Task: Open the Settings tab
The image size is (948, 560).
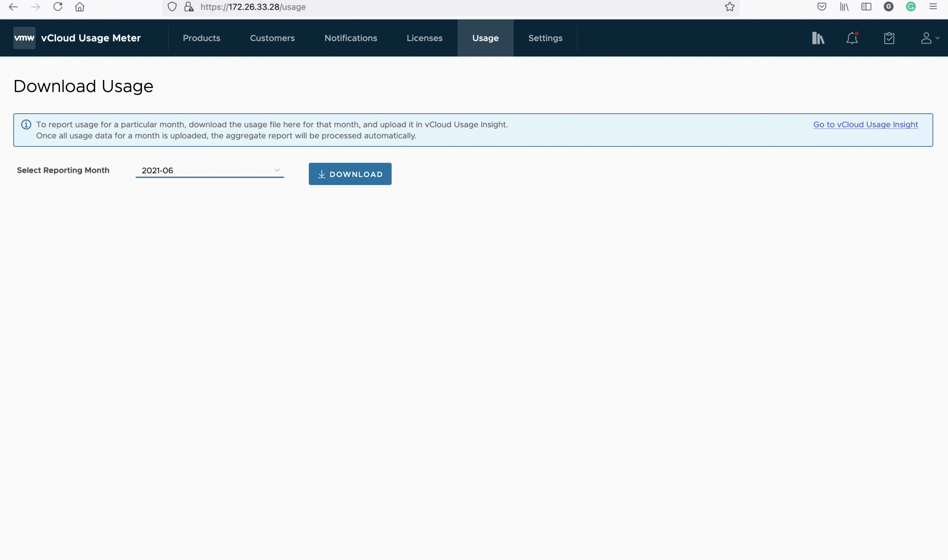Action: pyautogui.click(x=545, y=38)
